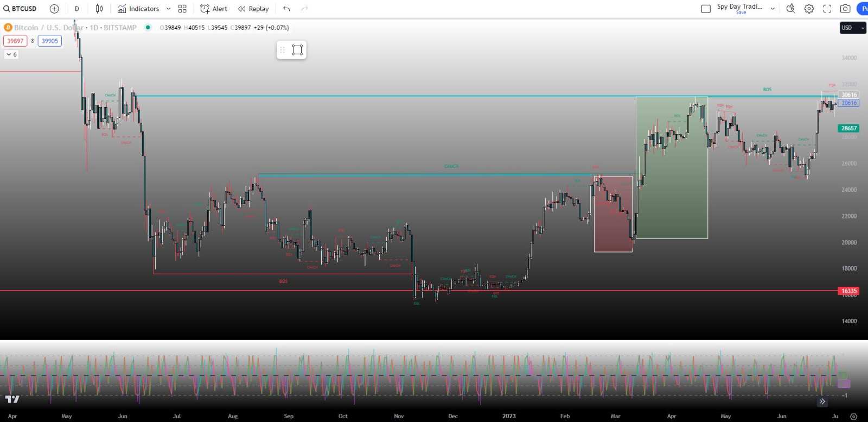Image resolution: width=868 pixels, height=422 pixels.
Task: Select the red short position box
Action: [x=613, y=214]
